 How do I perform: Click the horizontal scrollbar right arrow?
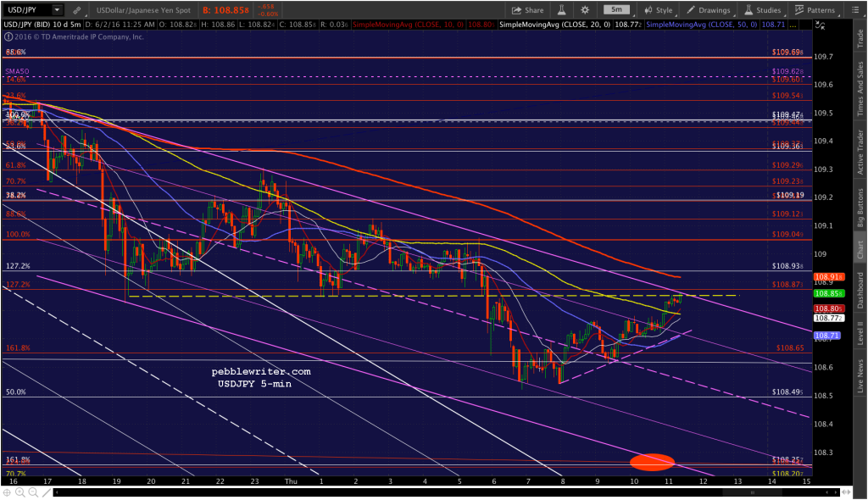click(x=835, y=492)
